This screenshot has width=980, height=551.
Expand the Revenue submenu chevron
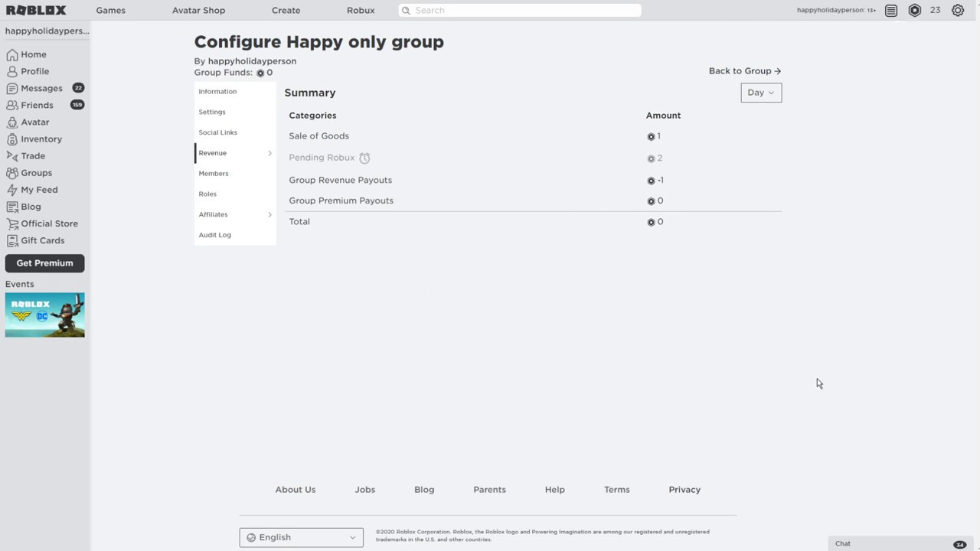pyautogui.click(x=269, y=153)
